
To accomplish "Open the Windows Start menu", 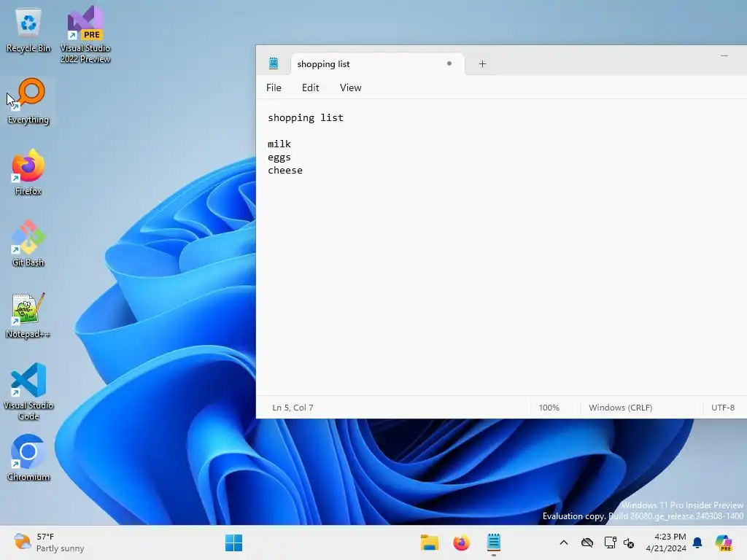I will (233, 542).
